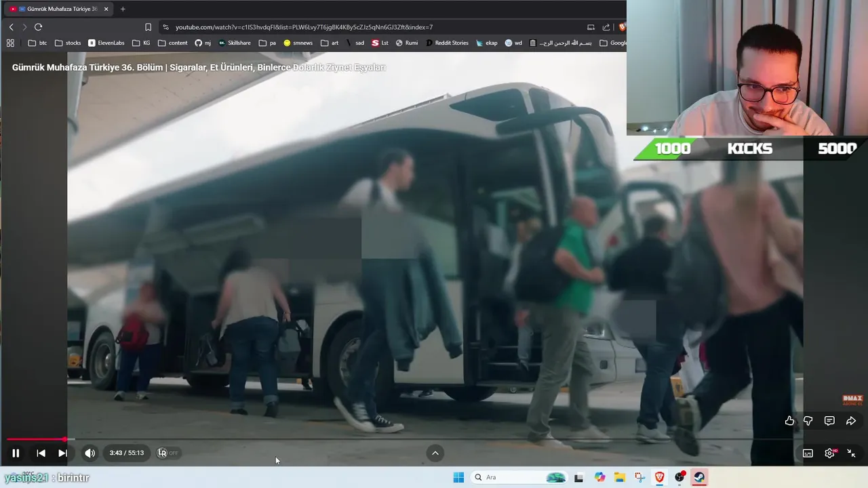Reload the YouTube page
The image size is (868, 488).
38,27
